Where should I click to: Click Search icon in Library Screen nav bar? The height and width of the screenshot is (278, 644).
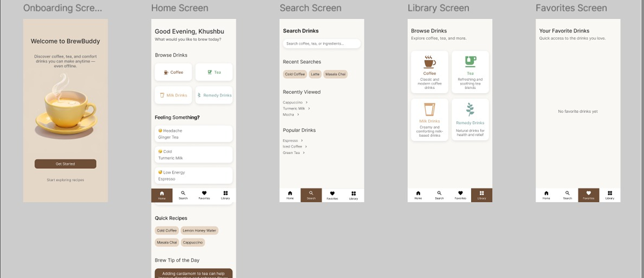[x=439, y=194]
